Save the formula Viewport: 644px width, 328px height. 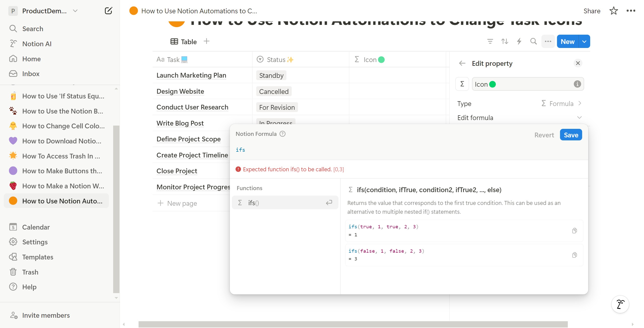(571, 135)
